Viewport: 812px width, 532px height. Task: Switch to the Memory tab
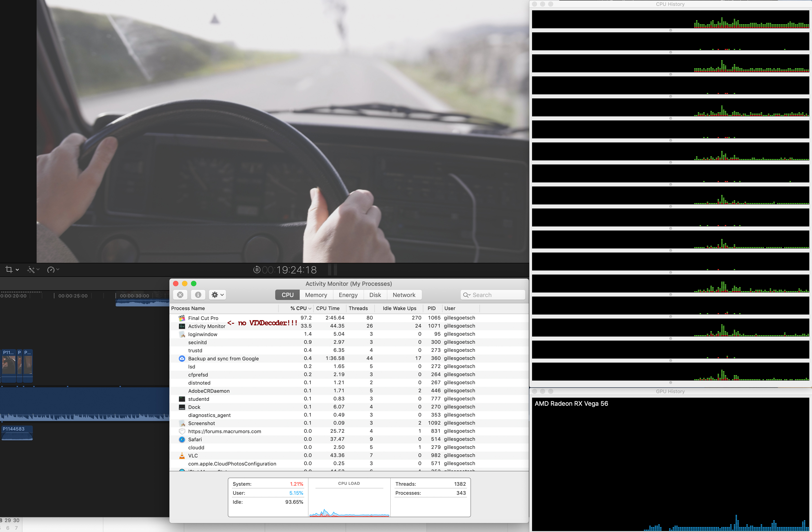coord(316,295)
